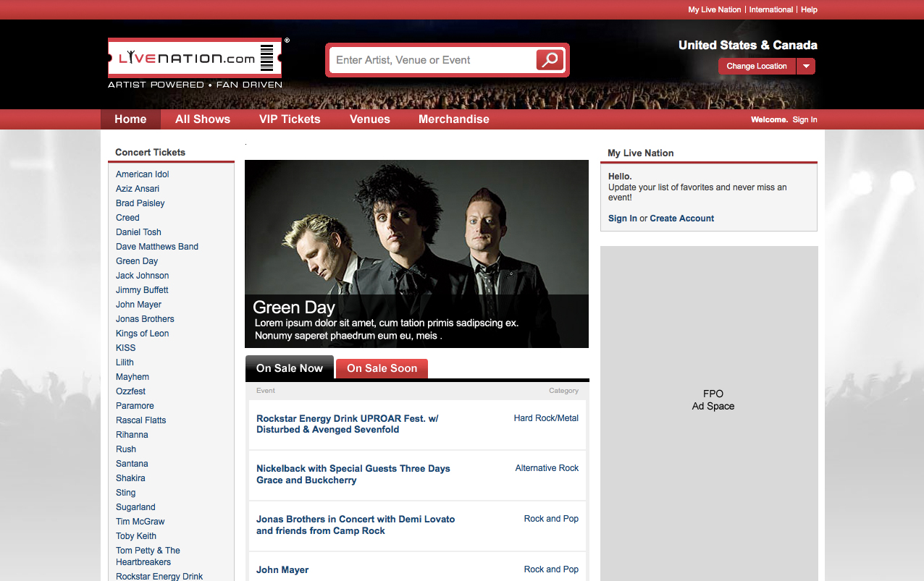Open the Change Location dropdown arrow
This screenshot has width=924, height=581.
(806, 66)
